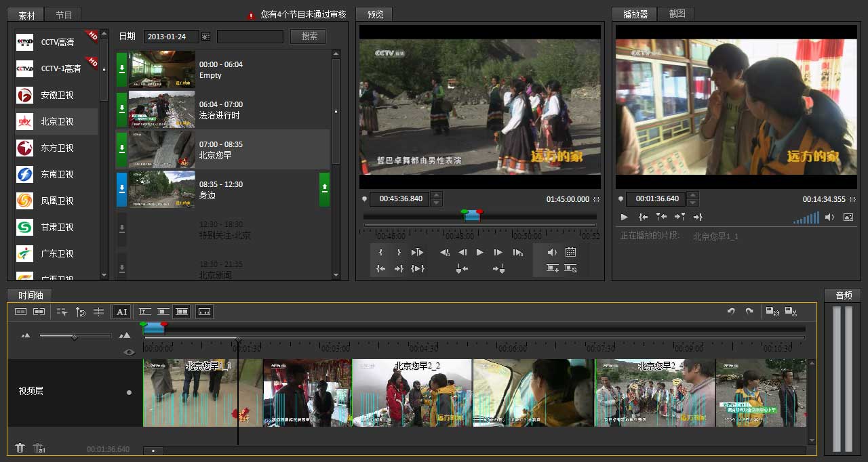Click the timeline zoom slider
The width and height of the screenshot is (868, 462).
[75, 336]
